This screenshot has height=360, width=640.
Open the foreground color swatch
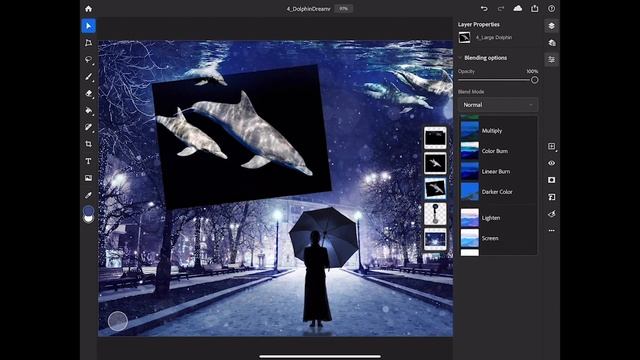pyautogui.click(x=88, y=211)
